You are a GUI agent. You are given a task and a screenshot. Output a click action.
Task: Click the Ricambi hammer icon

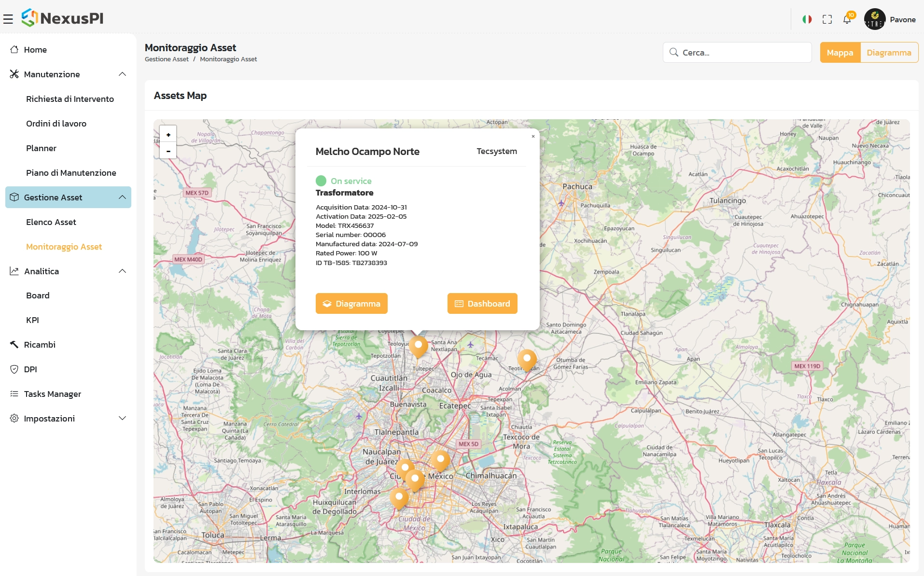click(14, 344)
